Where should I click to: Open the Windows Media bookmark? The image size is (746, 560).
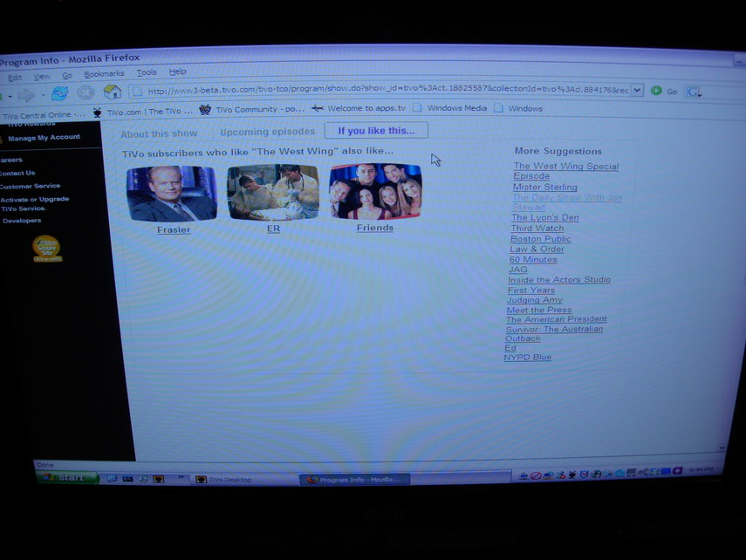(x=450, y=108)
